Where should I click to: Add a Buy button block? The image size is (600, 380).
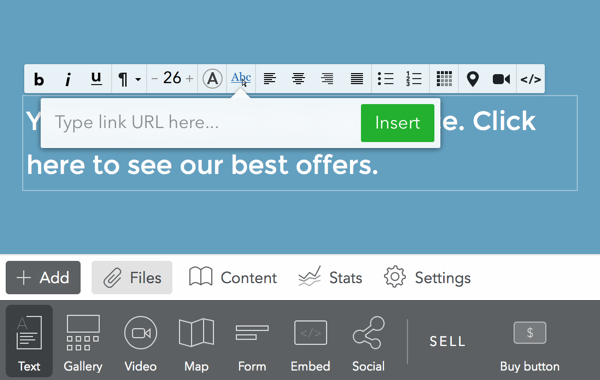pyautogui.click(x=530, y=346)
